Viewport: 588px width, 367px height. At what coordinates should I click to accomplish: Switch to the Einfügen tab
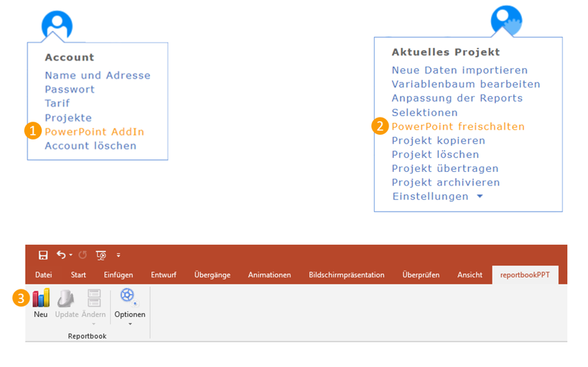118,275
